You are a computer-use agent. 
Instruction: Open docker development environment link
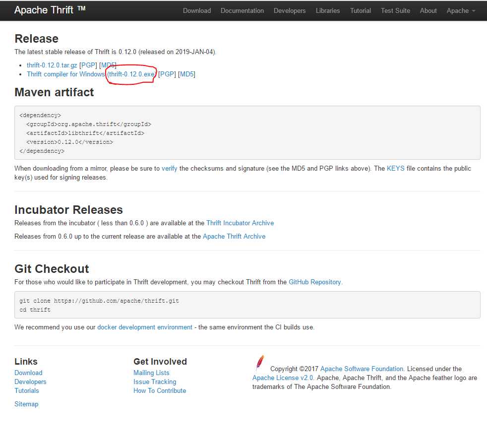[145, 327]
